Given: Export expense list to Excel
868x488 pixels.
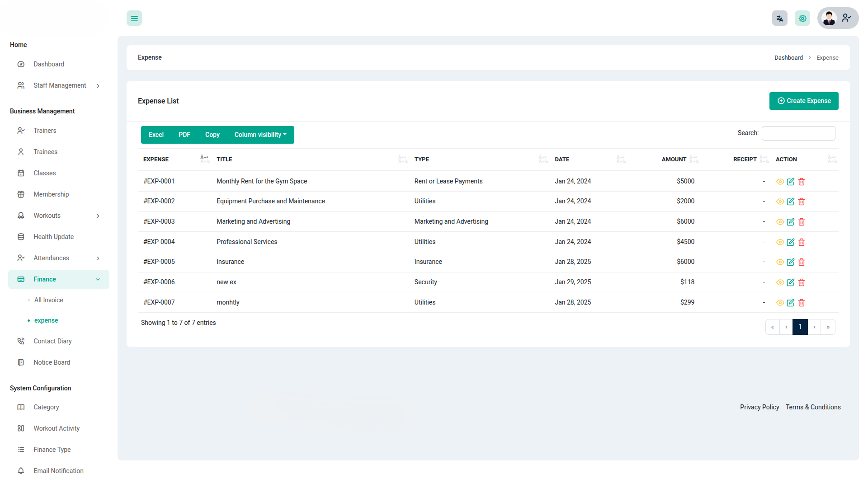Looking at the screenshot, I should (x=156, y=135).
